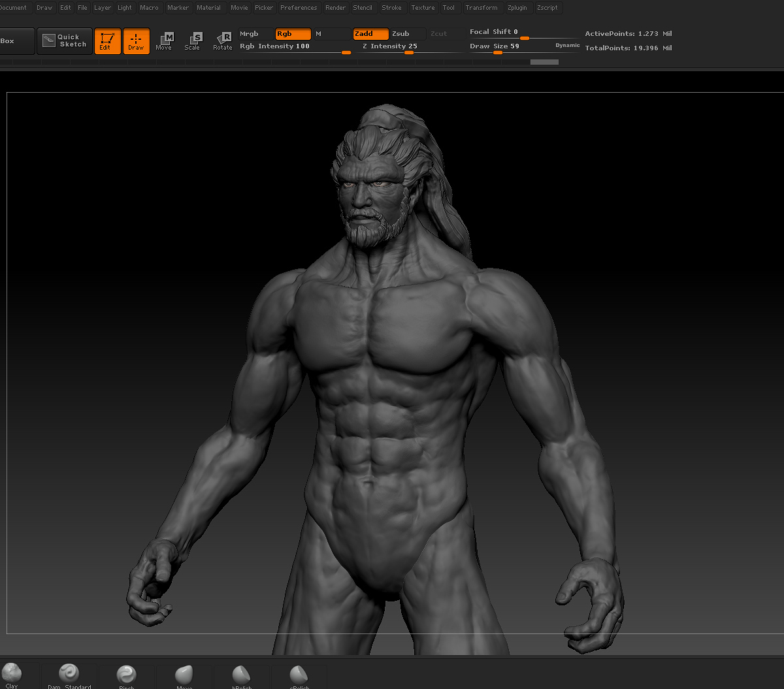Select the hPolish brush
Screen dimensions: 784x689
[x=241, y=676]
